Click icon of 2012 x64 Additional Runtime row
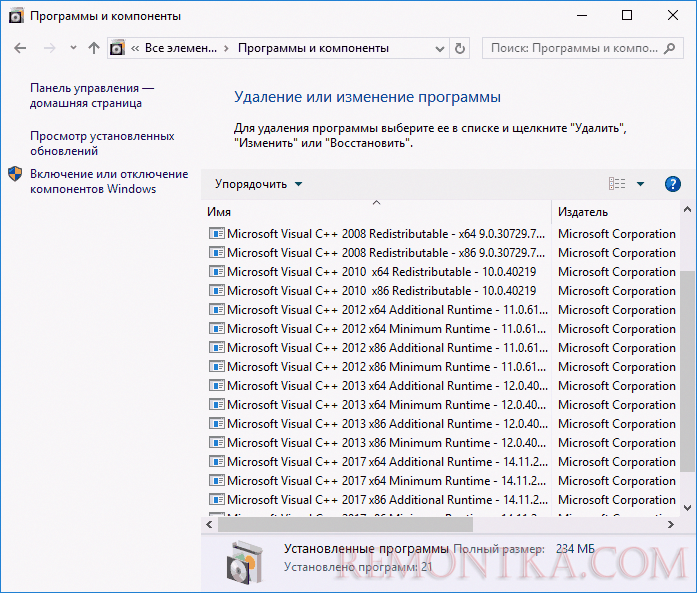The height and width of the screenshot is (593, 697). click(216, 309)
